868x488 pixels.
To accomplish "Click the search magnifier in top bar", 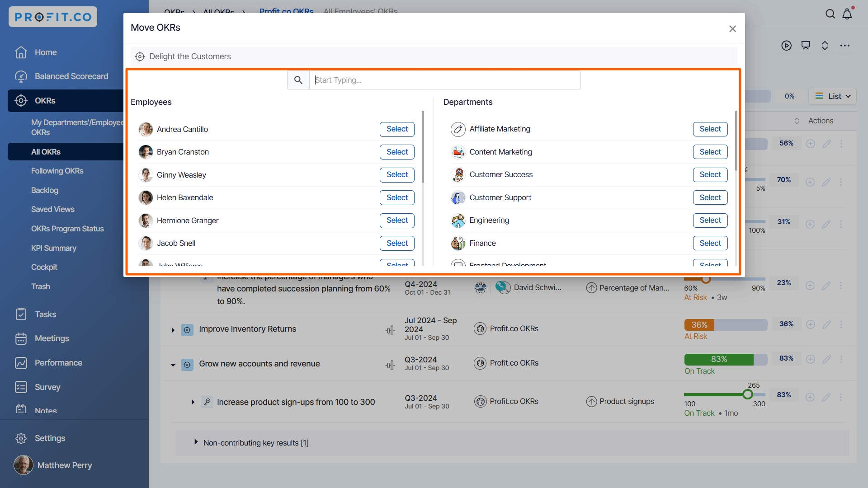I will point(830,14).
